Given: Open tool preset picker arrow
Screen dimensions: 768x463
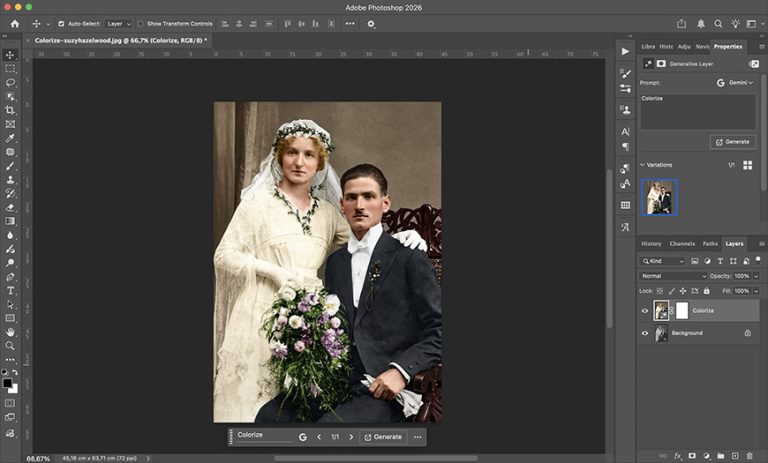Looking at the screenshot, I should tap(48, 24).
